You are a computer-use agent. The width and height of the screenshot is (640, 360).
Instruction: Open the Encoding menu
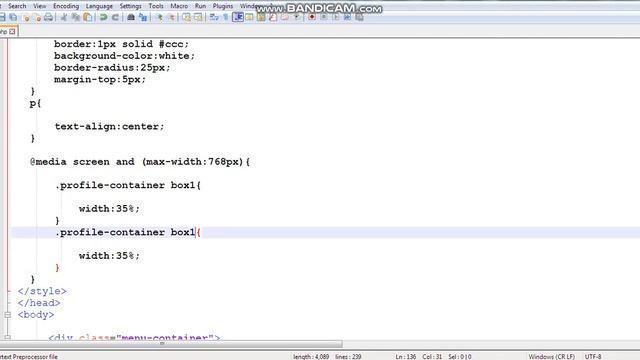[66, 6]
